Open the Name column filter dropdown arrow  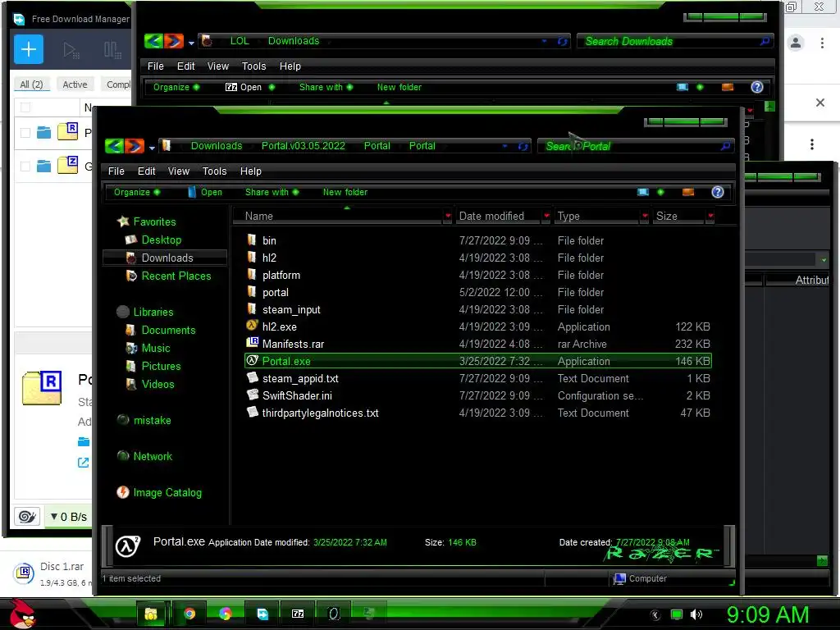(448, 216)
